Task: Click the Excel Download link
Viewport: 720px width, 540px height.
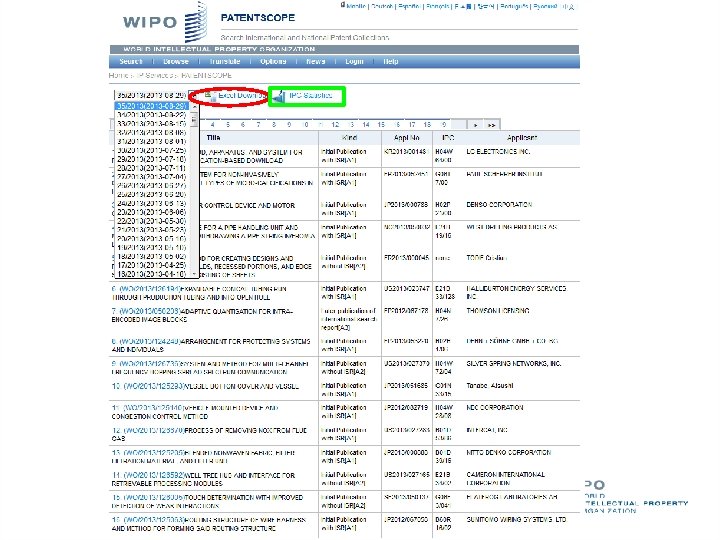Action: pyautogui.click(x=242, y=96)
